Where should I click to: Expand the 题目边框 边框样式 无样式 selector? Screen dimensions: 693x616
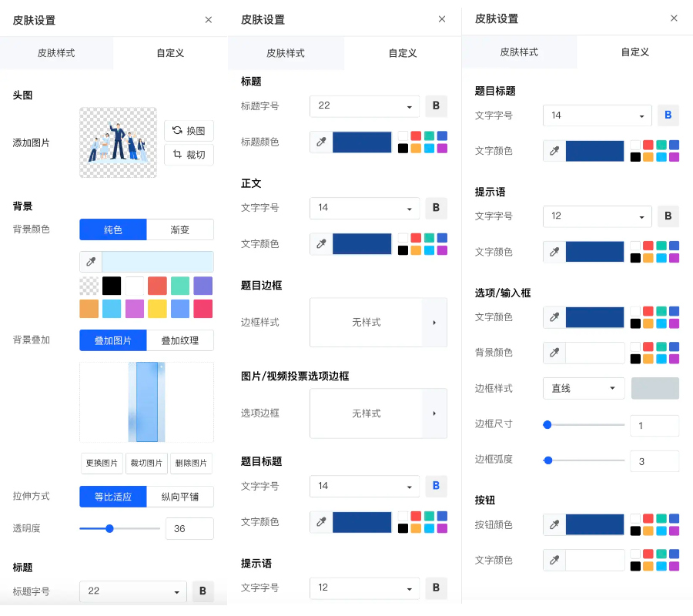pos(434,323)
